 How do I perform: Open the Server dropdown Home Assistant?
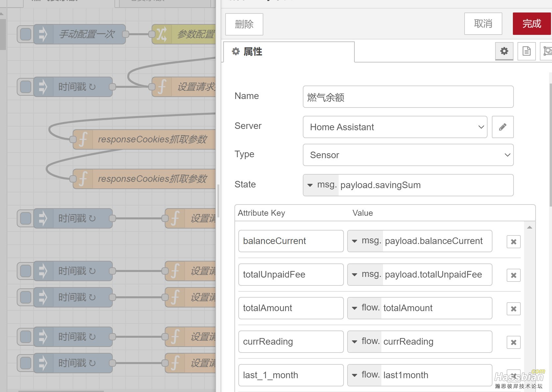pos(395,127)
